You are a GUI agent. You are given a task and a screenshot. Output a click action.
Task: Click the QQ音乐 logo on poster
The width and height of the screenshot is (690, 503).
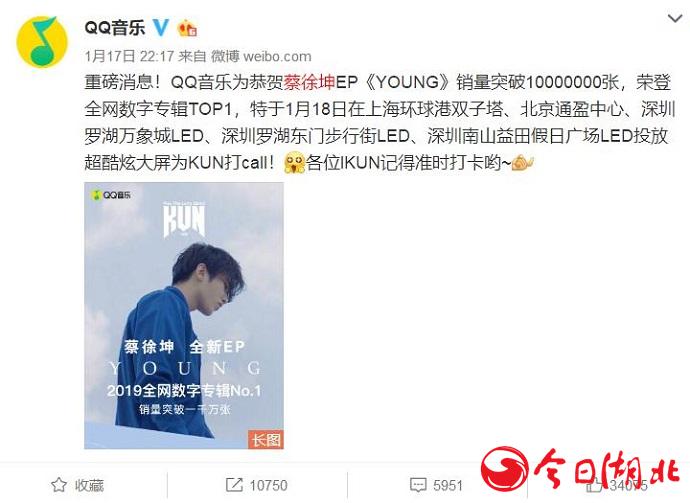111,195
